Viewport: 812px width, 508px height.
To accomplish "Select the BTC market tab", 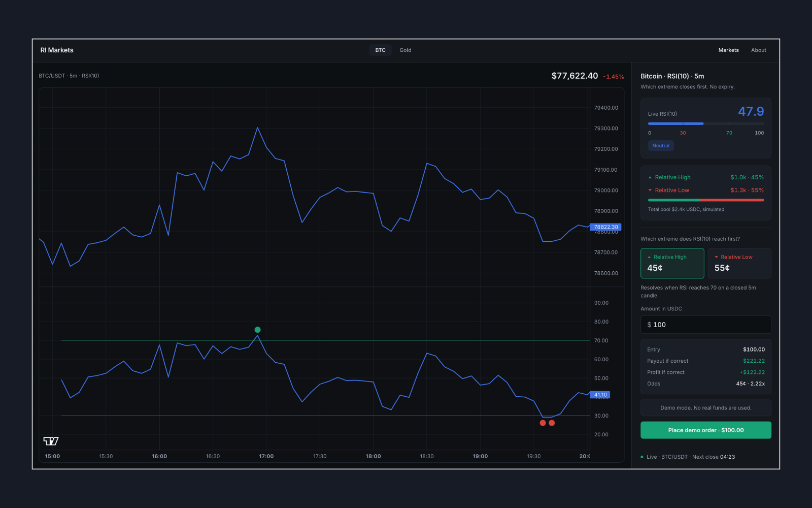I will (380, 50).
